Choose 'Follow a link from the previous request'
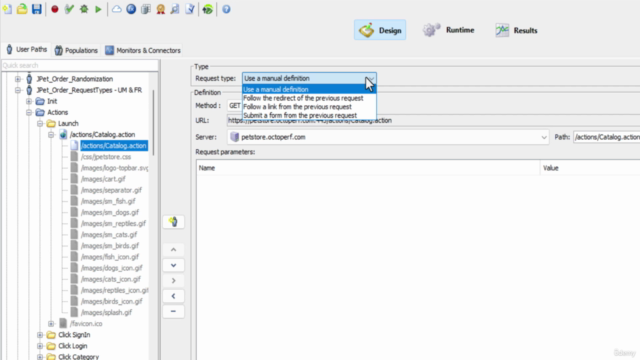The width and height of the screenshot is (640, 360). coord(309,107)
